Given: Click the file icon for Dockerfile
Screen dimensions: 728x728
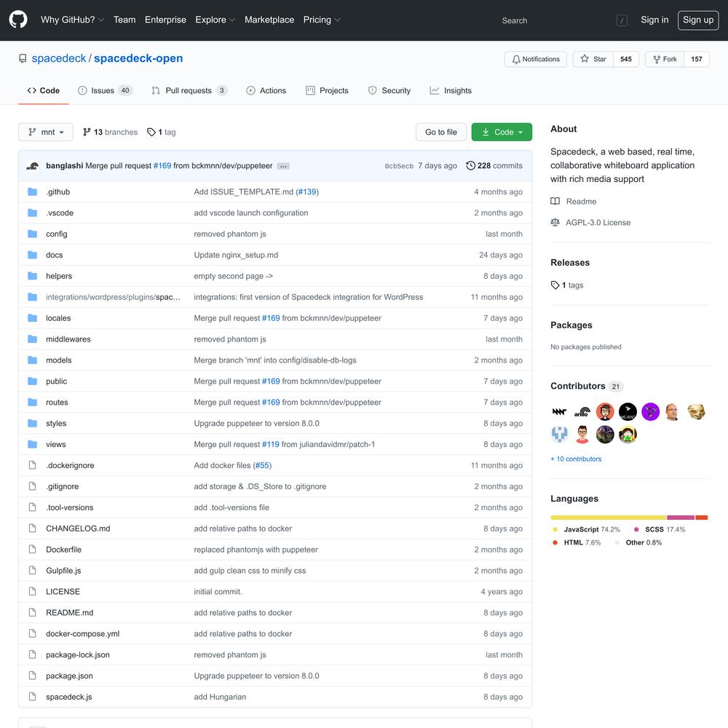Looking at the screenshot, I should (x=33, y=549).
